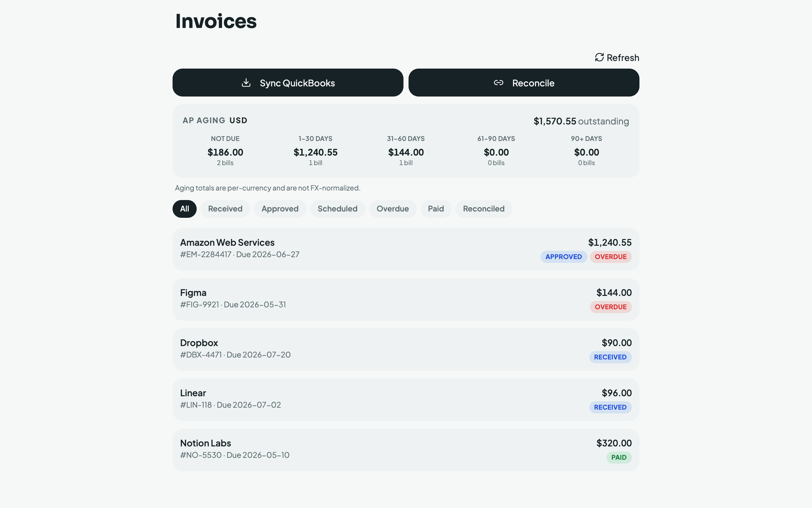This screenshot has width=812, height=508.
Task: Click the Not Due $186.00 bucket
Action: pyautogui.click(x=225, y=150)
